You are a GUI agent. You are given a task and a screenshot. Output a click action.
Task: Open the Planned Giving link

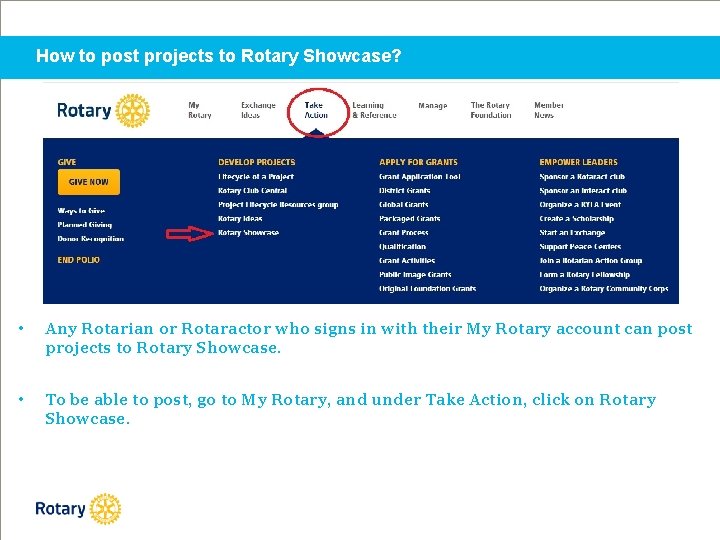[x=84, y=225]
